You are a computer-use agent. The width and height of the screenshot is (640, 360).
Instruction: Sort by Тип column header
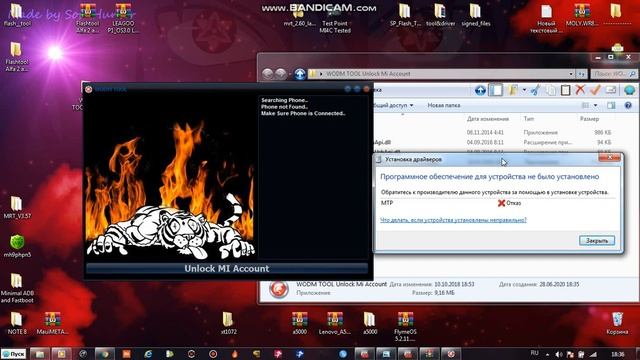click(529, 119)
